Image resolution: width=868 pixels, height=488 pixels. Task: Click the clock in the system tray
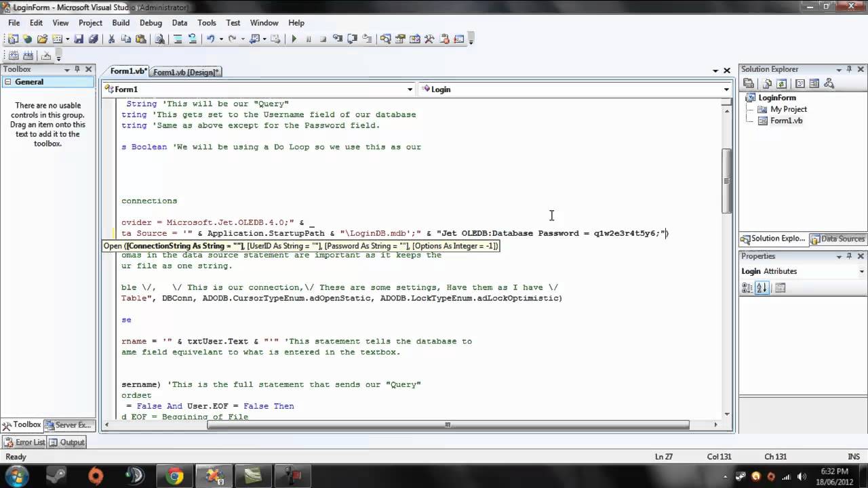coord(835,476)
